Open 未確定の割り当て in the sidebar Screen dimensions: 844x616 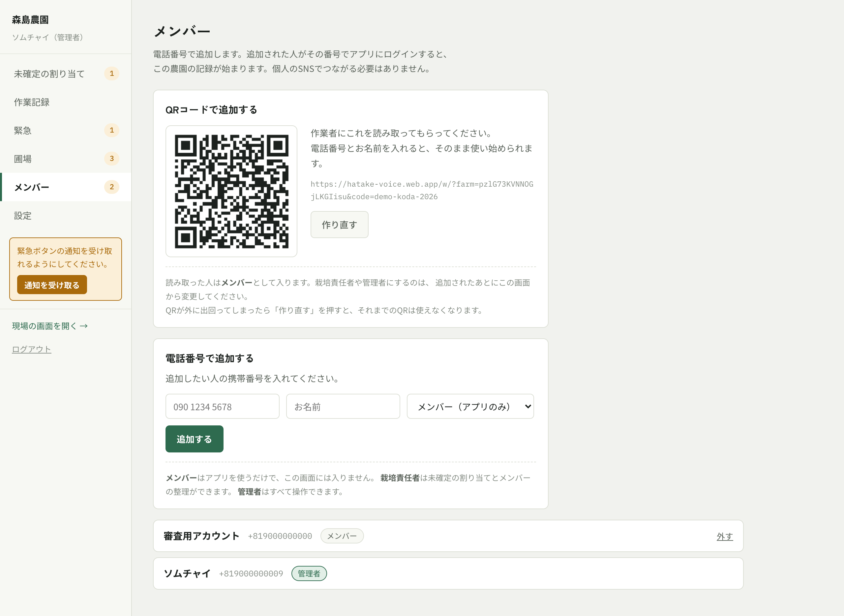pos(66,74)
